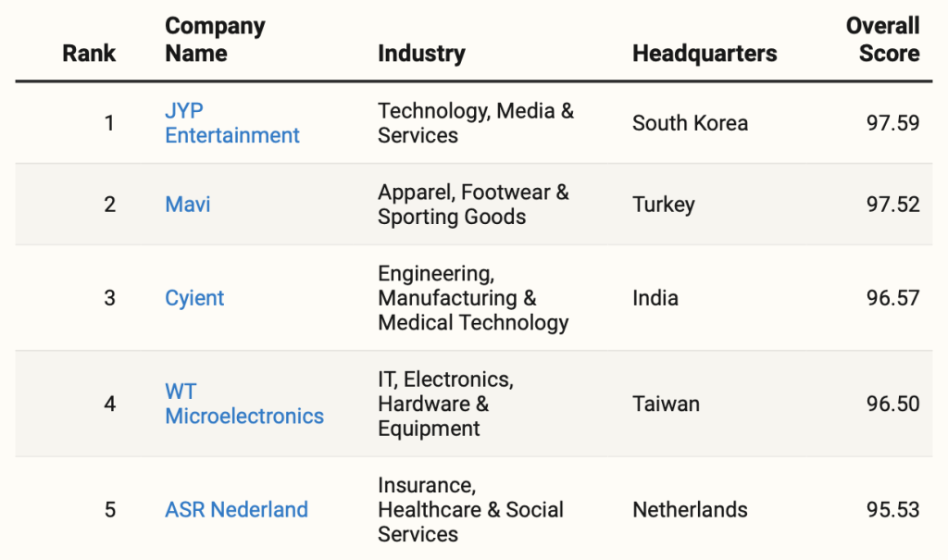Viewport: 948px width, 560px height.
Task: Click the 97.59 overall score
Action: 892,123
